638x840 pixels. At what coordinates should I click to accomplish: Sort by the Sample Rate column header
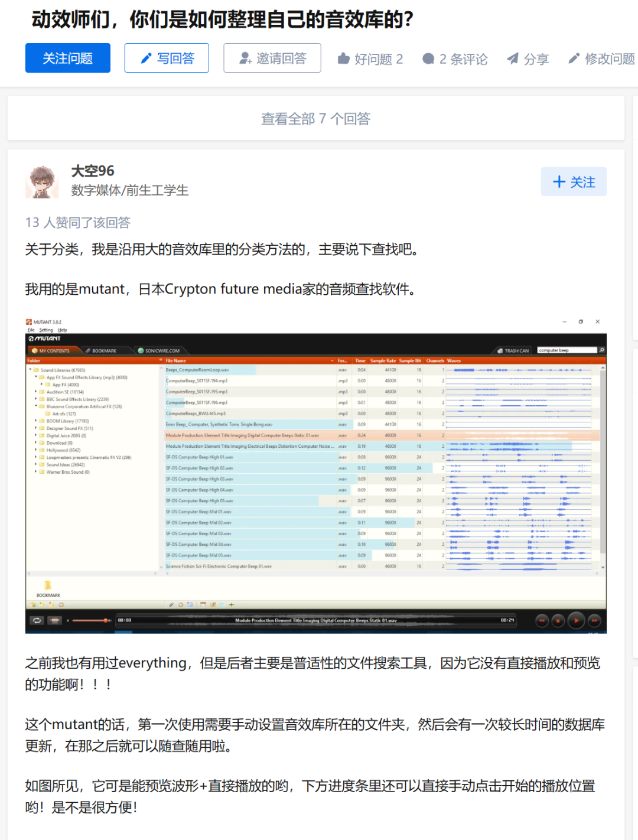(x=383, y=360)
